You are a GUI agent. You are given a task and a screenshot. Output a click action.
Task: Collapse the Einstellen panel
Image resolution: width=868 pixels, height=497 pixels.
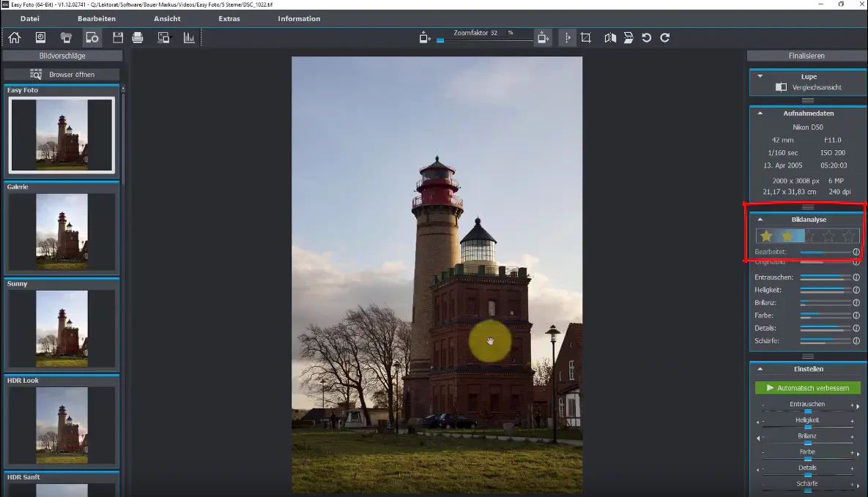pyautogui.click(x=760, y=369)
